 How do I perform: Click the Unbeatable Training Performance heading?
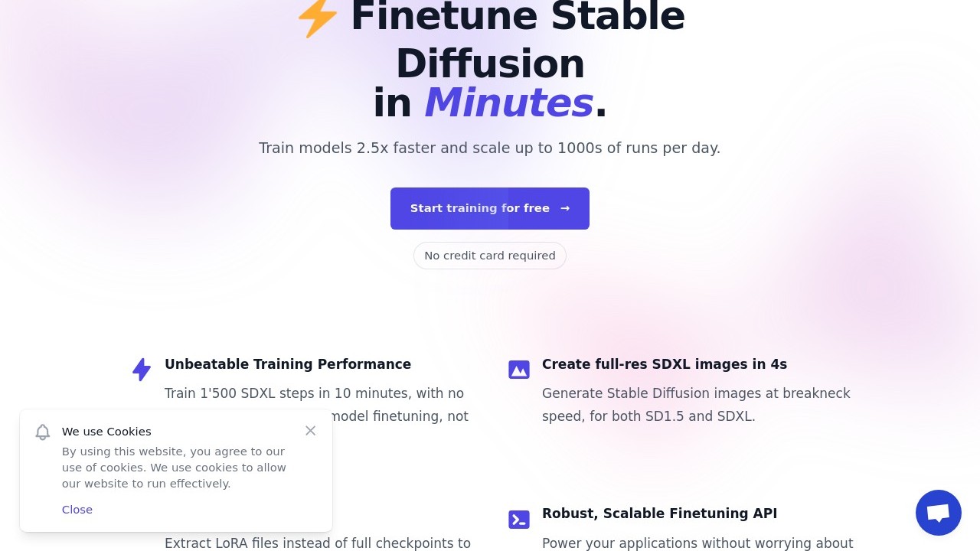pos(288,364)
